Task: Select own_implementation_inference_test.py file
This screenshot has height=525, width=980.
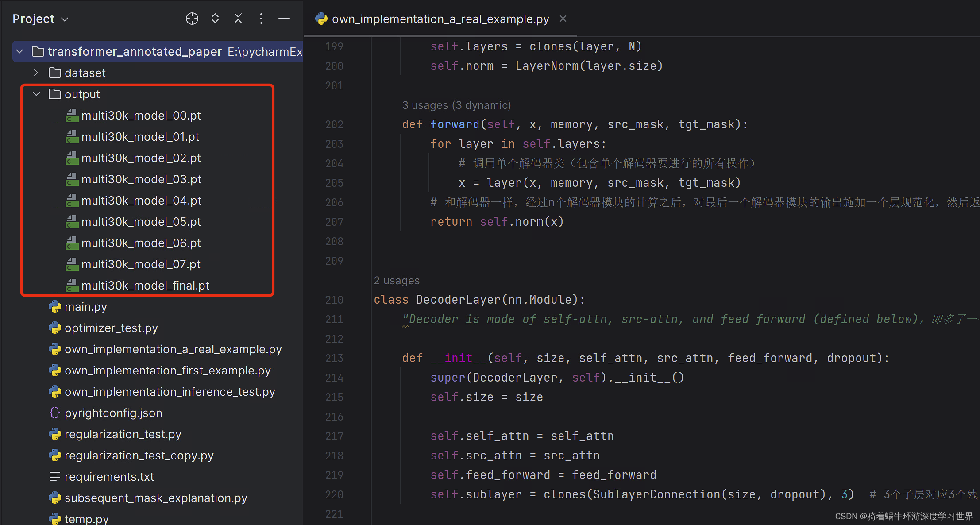Action: click(170, 392)
